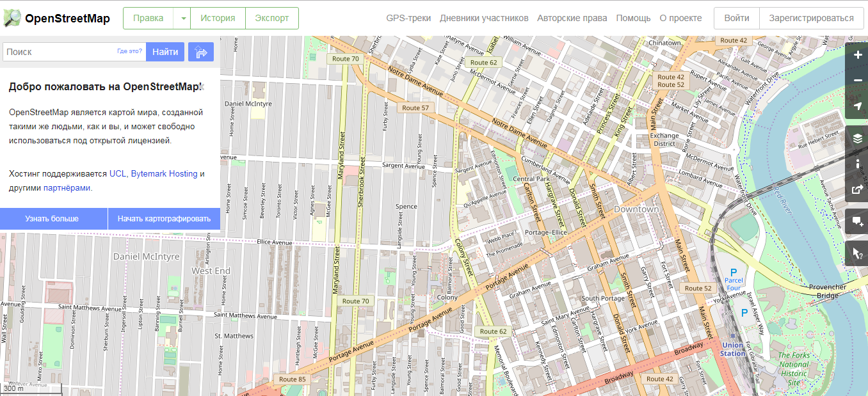The height and width of the screenshot is (396, 868).
Task: Click the Route 57 shield
Action: [415, 108]
